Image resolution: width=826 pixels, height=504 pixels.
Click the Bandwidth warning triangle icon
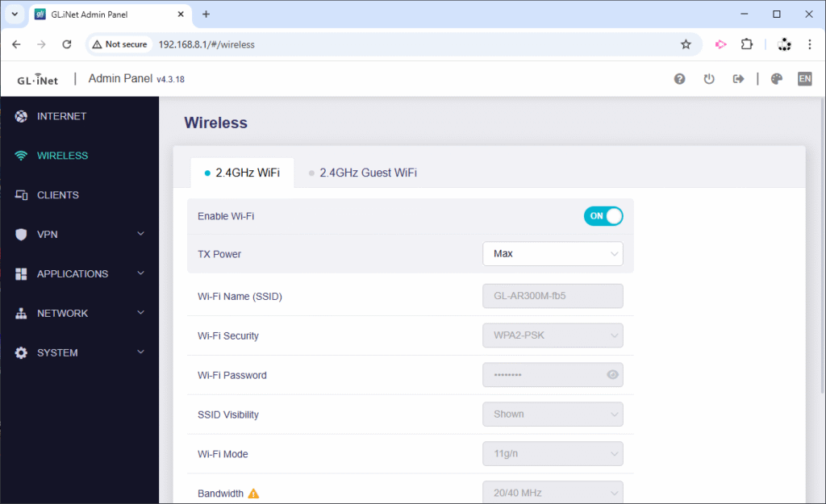253,494
